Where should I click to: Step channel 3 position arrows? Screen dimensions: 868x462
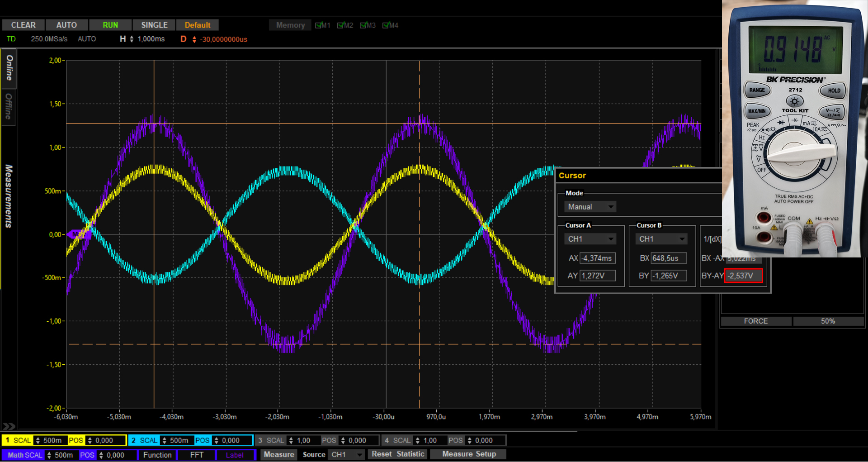coord(343,440)
